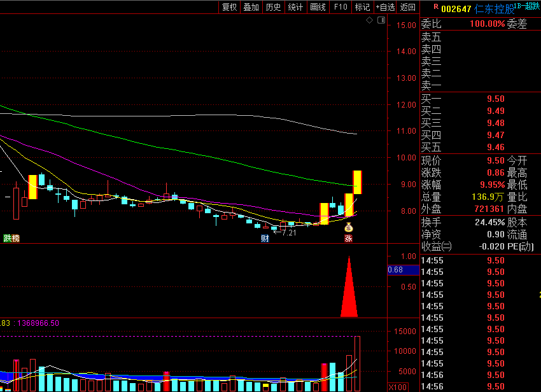Click the 涨跌 0.86 value
Viewport: 541px width, 392px height.
click(495, 172)
